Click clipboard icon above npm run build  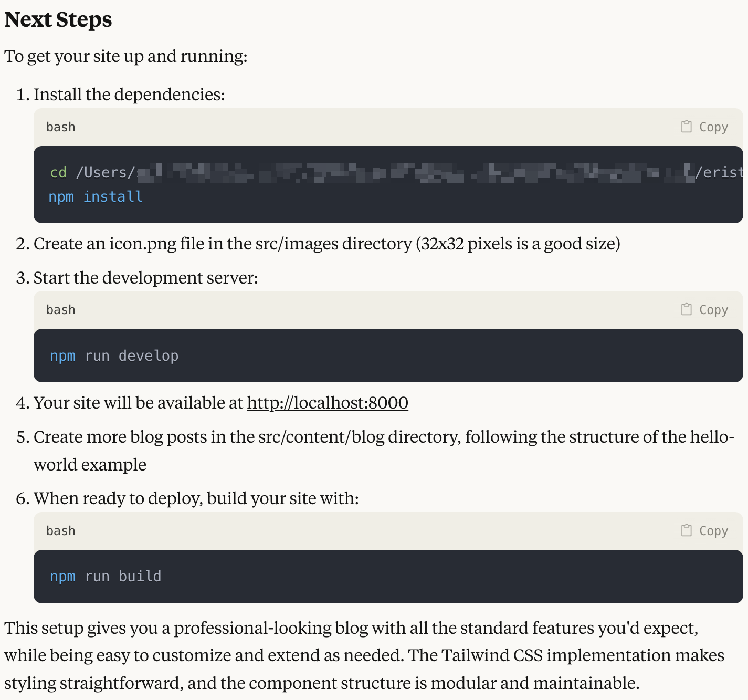coord(686,530)
